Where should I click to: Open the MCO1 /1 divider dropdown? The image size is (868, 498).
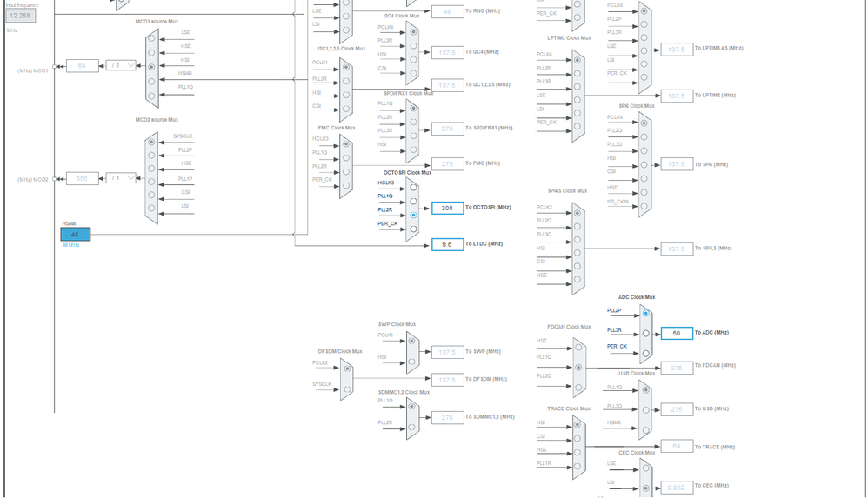tap(121, 65)
